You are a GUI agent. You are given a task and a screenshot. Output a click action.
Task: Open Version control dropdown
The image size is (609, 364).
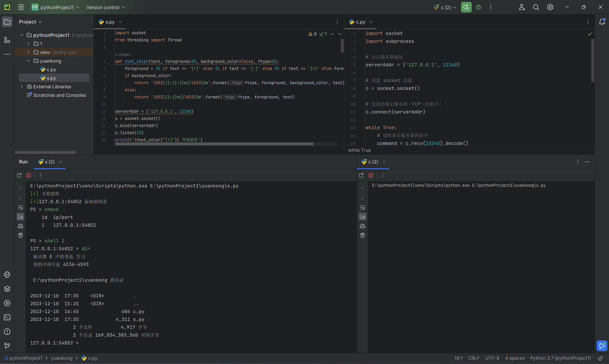(105, 7)
